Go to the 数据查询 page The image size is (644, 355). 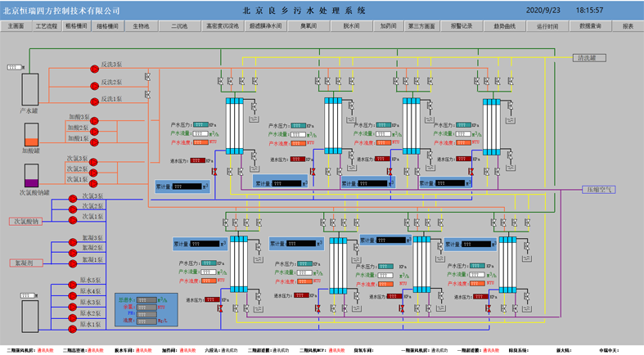(590, 26)
